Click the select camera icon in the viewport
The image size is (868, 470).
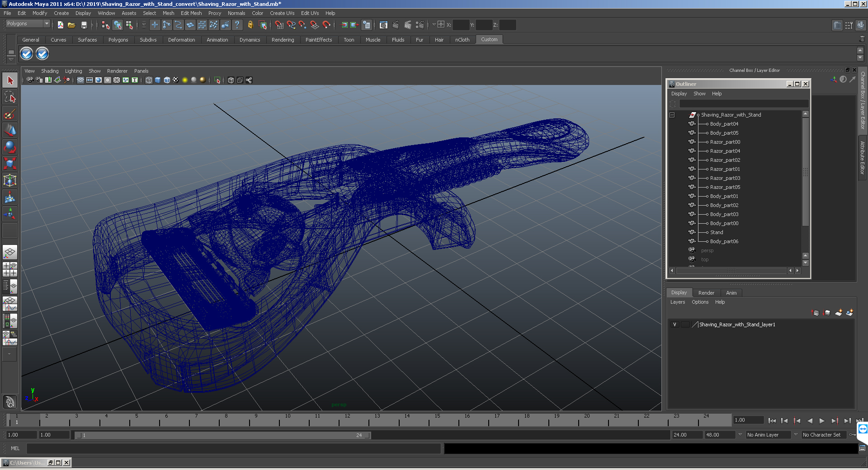pyautogui.click(x=30, y=80)
